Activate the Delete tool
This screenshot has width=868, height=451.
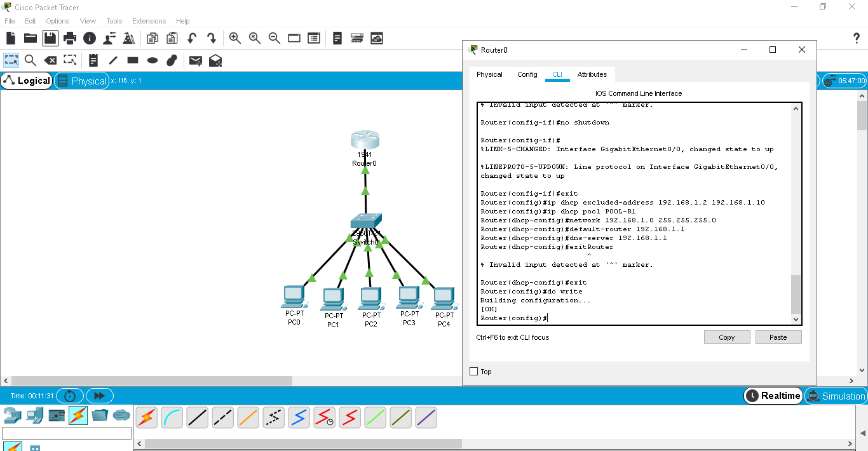[50, 60]
